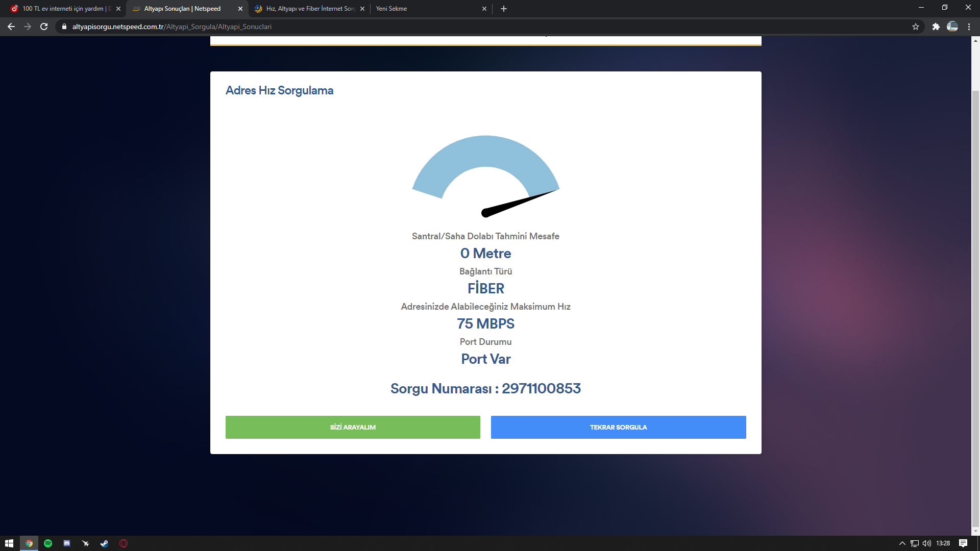
Task: Click the blue TEKRAR SORGULA button
Action: pyautogui.click(x=618, y=427)
